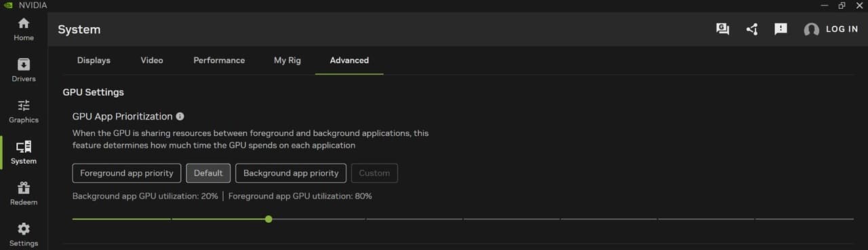The image size is (868, 250).
Task: Select the Custom prioritization option
Action: click(x=374, y=173)
